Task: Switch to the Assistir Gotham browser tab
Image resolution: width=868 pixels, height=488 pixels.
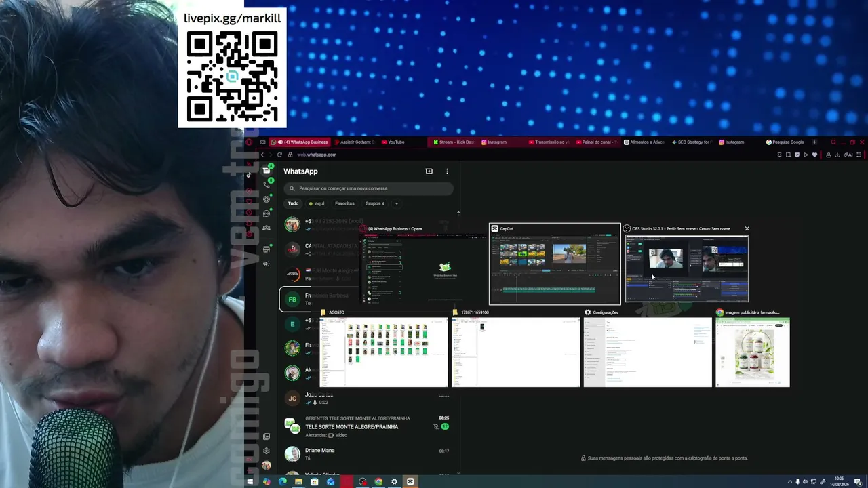Action: [355, 142]
